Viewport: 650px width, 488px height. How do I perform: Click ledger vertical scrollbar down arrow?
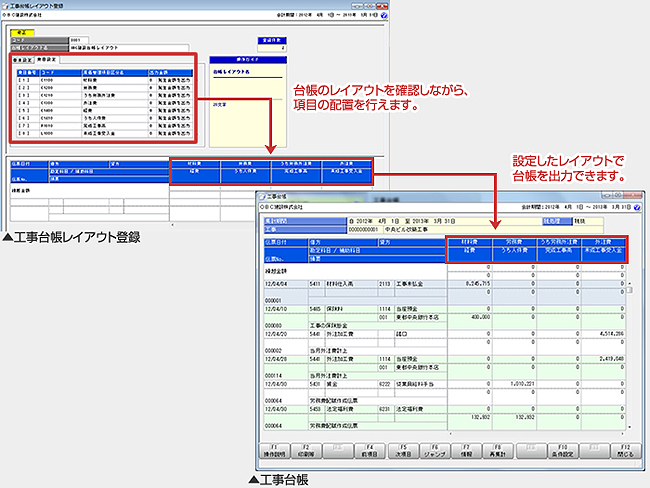coord(630,427)
